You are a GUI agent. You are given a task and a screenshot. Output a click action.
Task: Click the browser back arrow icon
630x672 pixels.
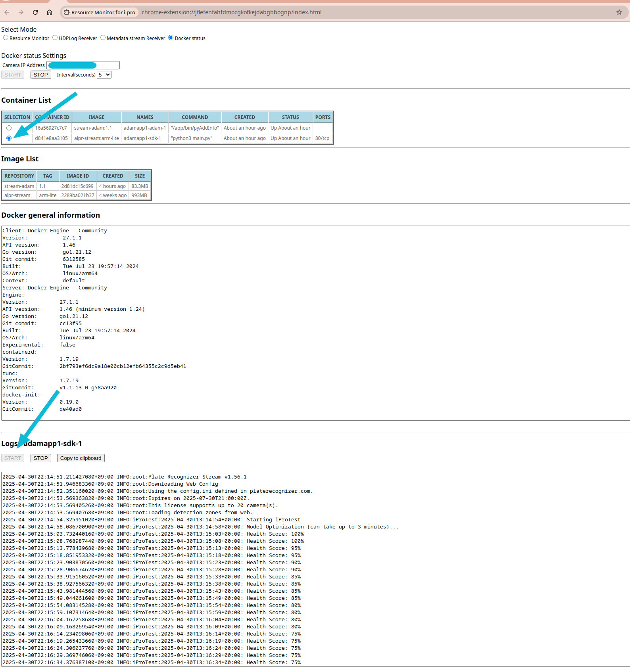point(7,12)
